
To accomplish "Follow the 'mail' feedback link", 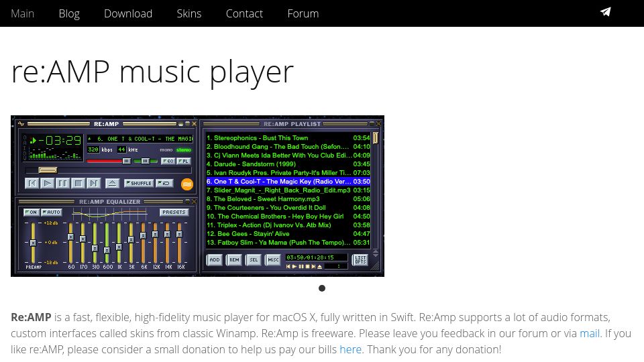I will pyautogui.click(x=590, y=333).
